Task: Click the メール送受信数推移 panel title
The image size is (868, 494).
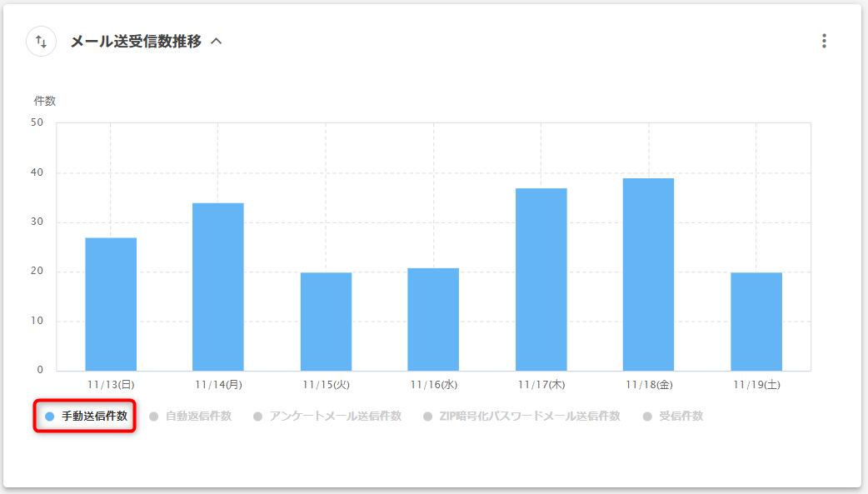Action: 136,41
